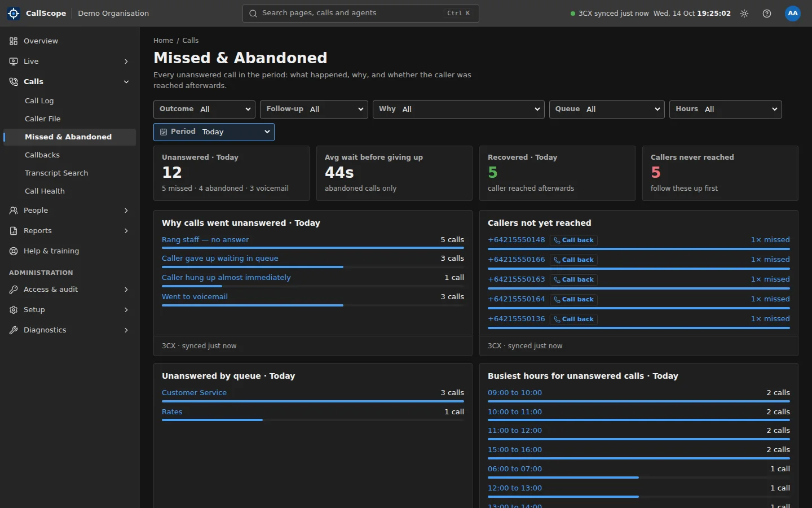Click the search magnifier icon
This screenshot has height=508, width=812.
253,14
